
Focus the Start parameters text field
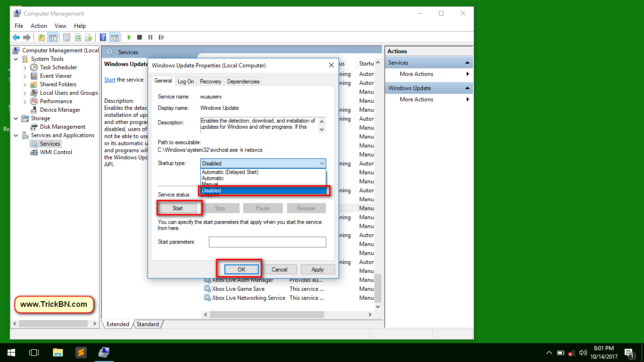tap(267, 242)
